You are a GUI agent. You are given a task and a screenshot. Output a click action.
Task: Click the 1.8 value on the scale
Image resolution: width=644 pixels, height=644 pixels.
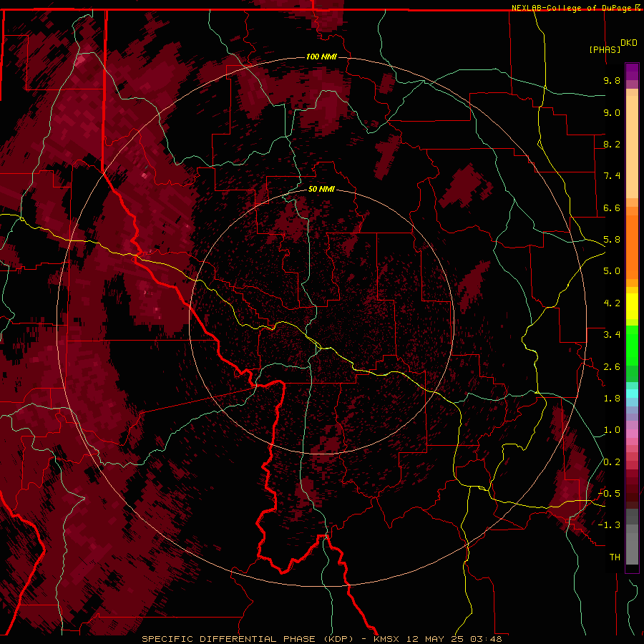(x=612, y=399)
